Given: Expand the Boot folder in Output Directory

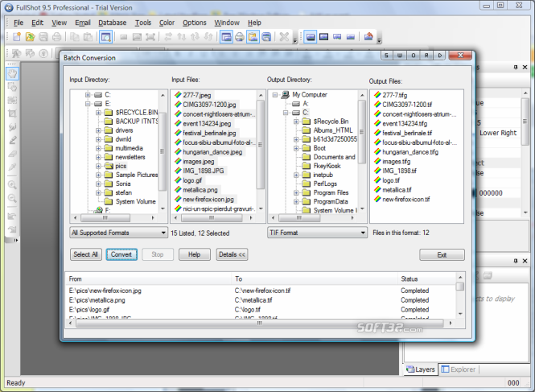Looking at the screenshot, I should click(296, 148).
